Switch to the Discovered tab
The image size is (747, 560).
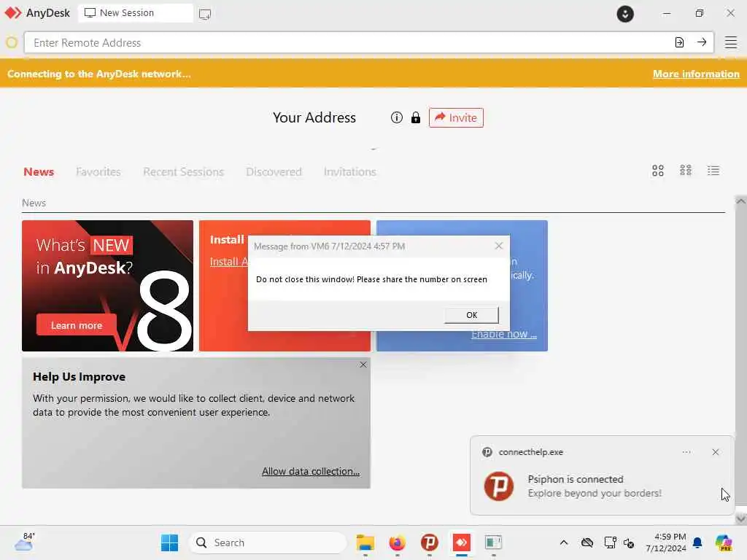pos(274,172)
